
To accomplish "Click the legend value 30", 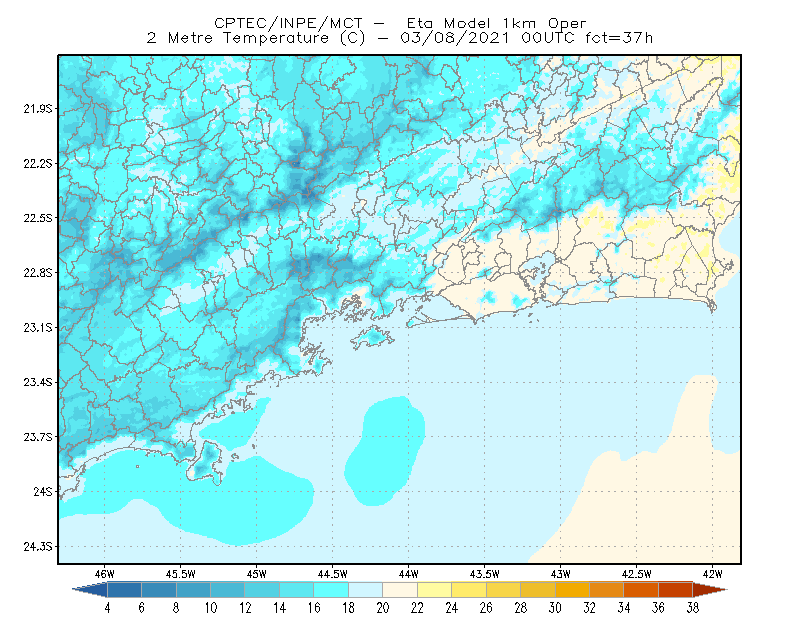I will [555, 608].
